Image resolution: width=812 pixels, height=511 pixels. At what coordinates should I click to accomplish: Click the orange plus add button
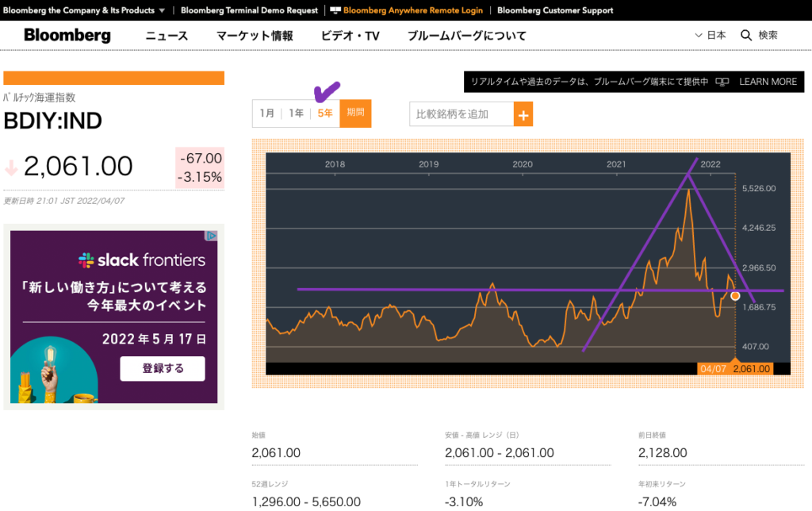click(x=523, y=114)
